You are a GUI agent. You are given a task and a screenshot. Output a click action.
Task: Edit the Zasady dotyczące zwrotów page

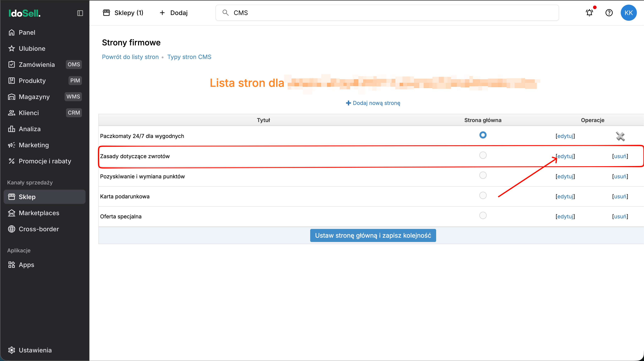pyautogui.click(x=565, y=156)
